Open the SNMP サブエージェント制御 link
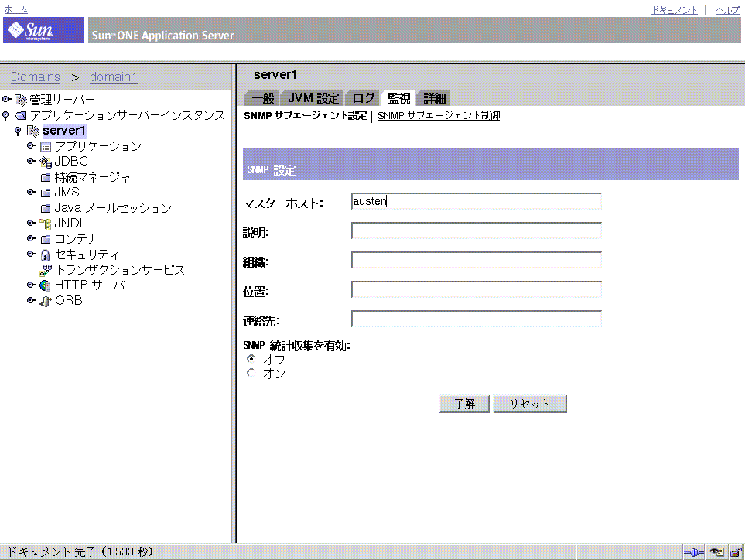Screen dimensions: 745x560 [x=439, y=116]
